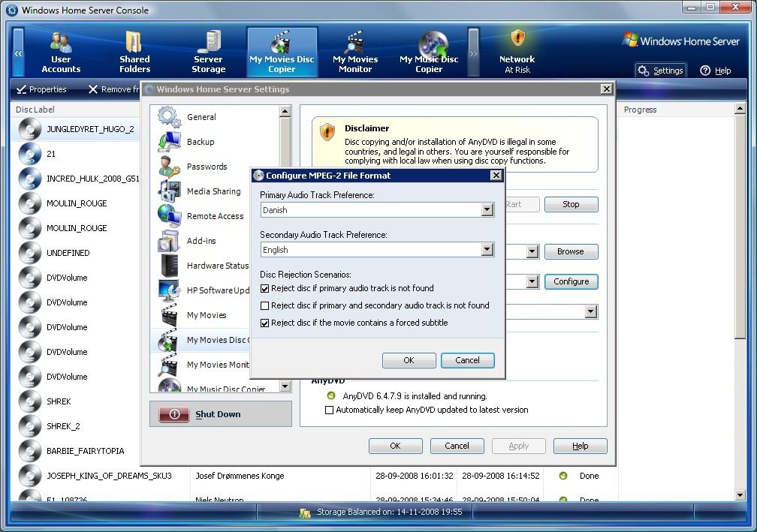Click the My Movies Monitor icon in settings list
This screenshot has width=757, height=532.
coord(169,365)
